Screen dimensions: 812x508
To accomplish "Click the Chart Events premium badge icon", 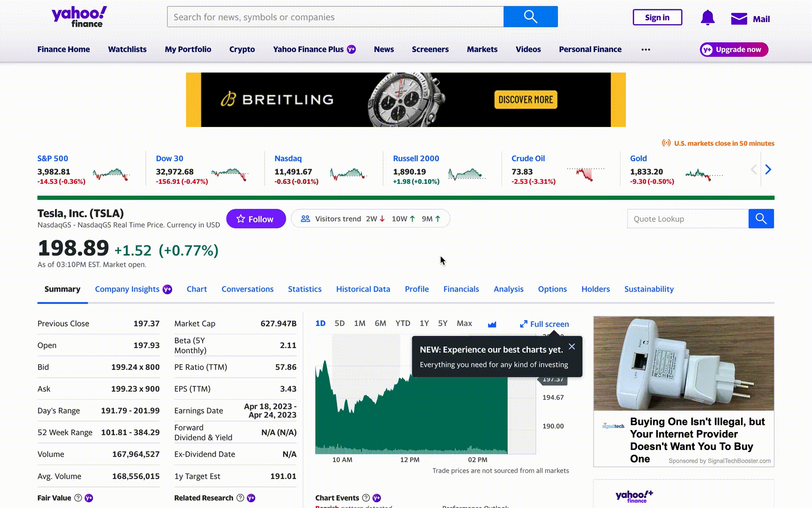I will coord(377,498).
